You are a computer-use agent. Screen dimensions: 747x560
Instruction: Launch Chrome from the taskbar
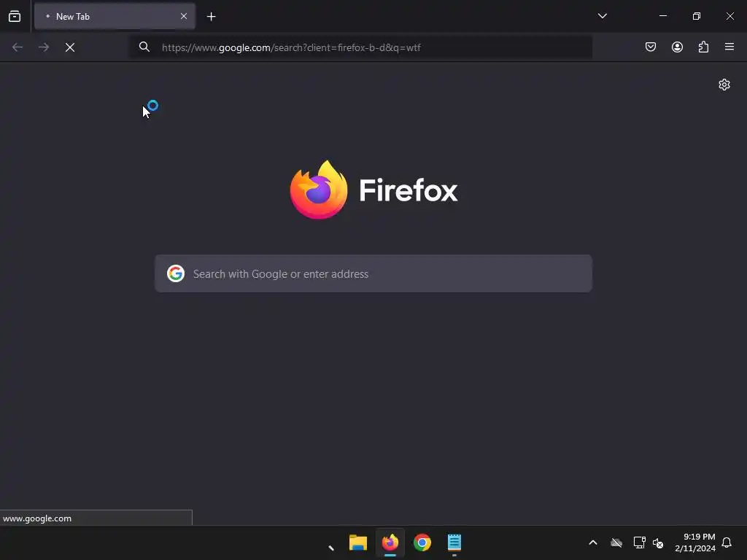[422, 542]
